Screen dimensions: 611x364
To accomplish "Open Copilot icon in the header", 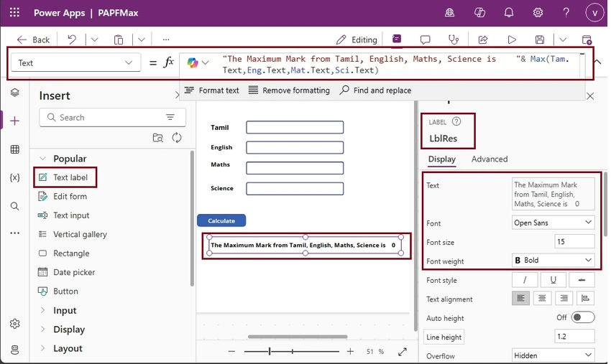I will (x=479, y=12).
